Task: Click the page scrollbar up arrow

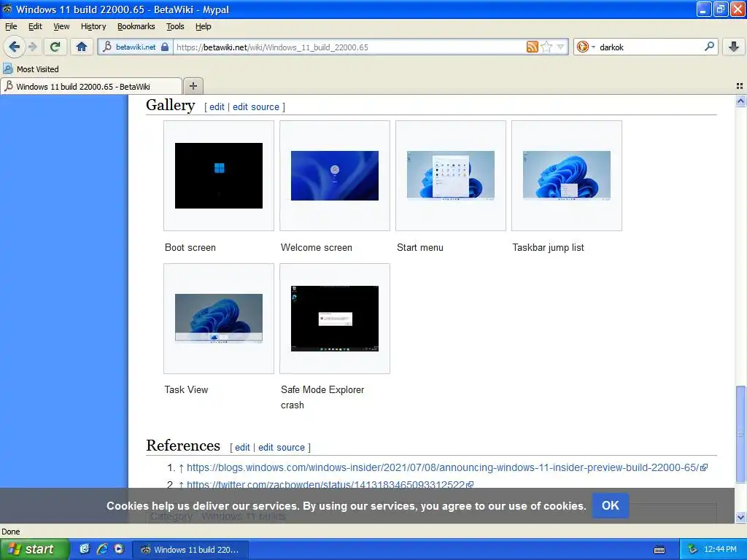Action: click(740, 101)
